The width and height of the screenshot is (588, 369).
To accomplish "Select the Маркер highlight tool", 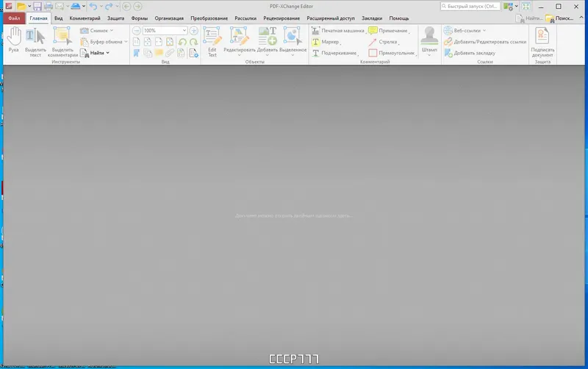I will coord(326,42).
